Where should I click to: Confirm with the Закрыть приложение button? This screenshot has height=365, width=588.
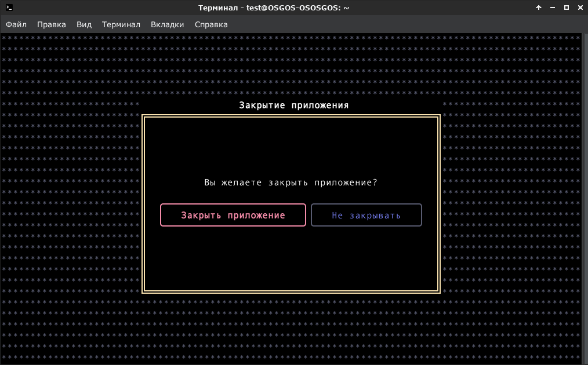click(233, 215)
